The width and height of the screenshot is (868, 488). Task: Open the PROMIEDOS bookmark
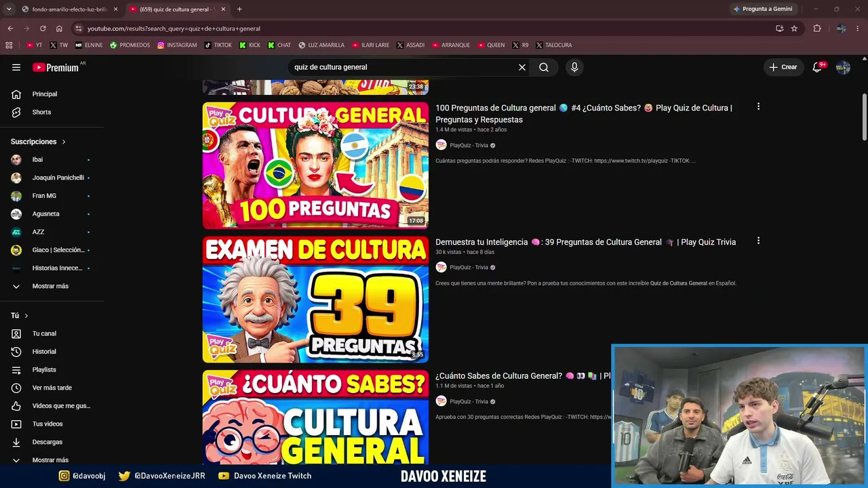tap(130, 45)
